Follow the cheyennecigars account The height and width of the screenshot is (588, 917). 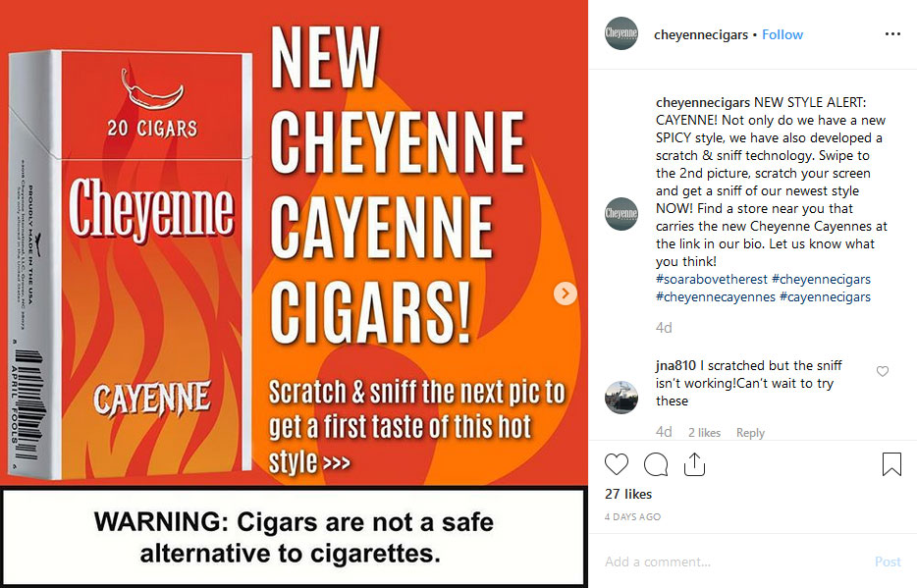pos(782,34)
